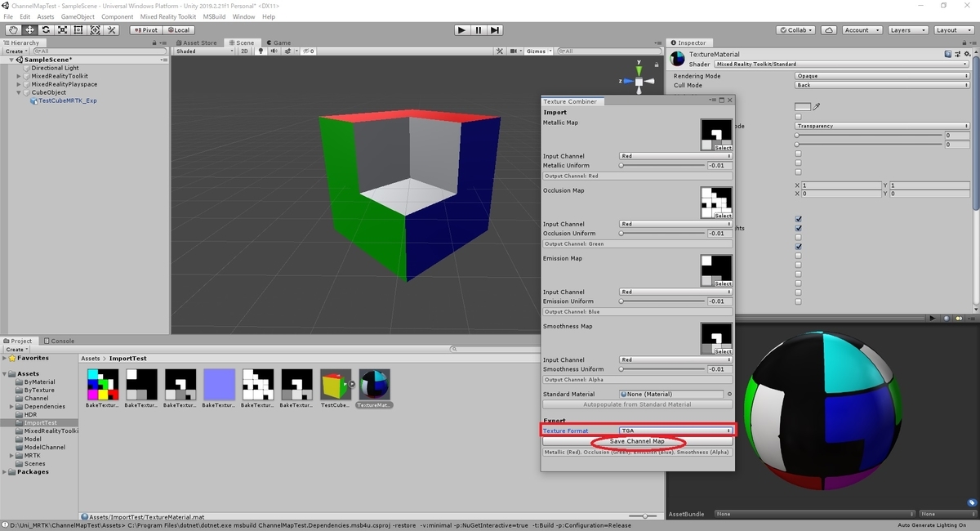Toggle checkbox below color swatch in Inspector
980x531 pixels.
tap(799, 117)
